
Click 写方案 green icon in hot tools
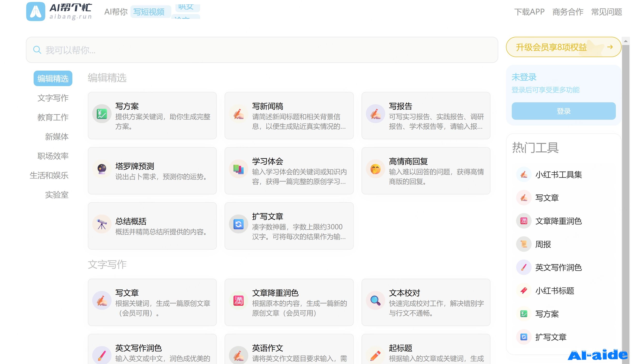pyautogui.click(x=524, y=314)
